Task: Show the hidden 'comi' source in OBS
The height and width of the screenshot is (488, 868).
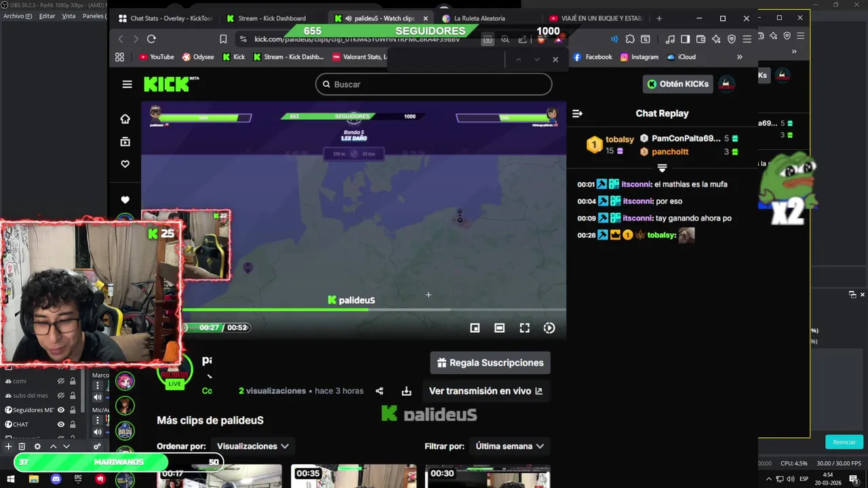Action: 61,381
